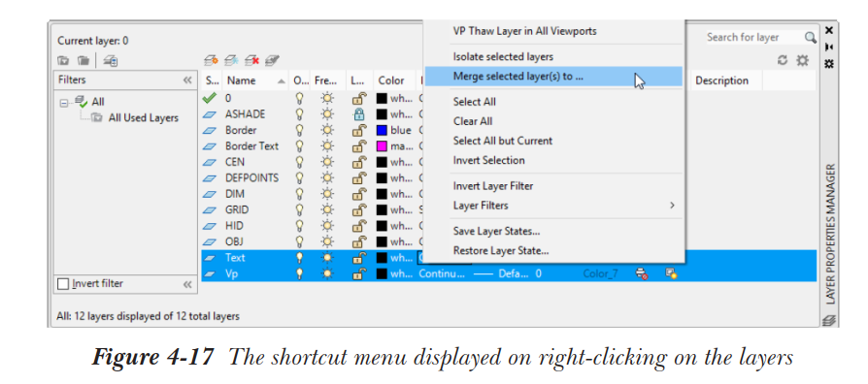Select All Used Layers filter
This screenshot has height=384, width=868.
pos(143,117)
